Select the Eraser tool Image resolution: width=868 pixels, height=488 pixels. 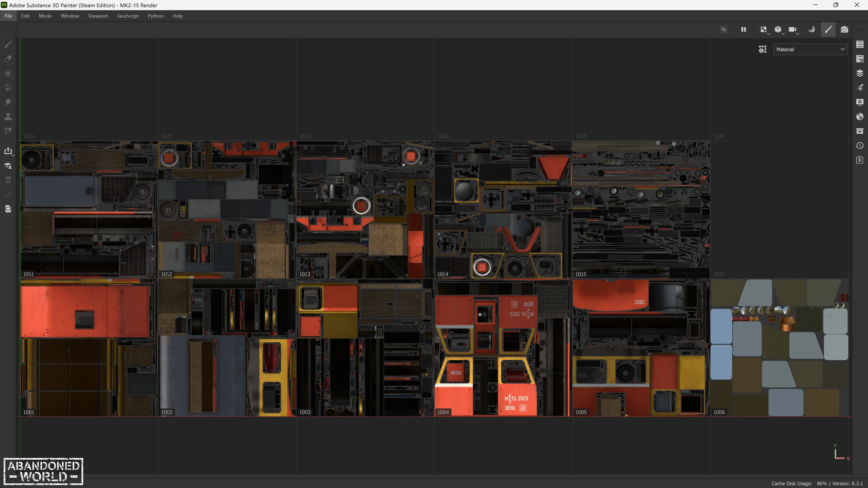8,59
